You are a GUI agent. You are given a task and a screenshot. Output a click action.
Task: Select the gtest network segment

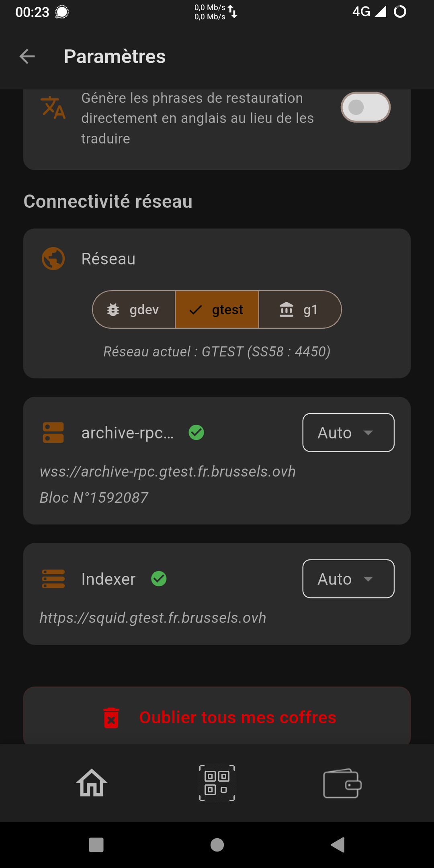pos(217,310)
